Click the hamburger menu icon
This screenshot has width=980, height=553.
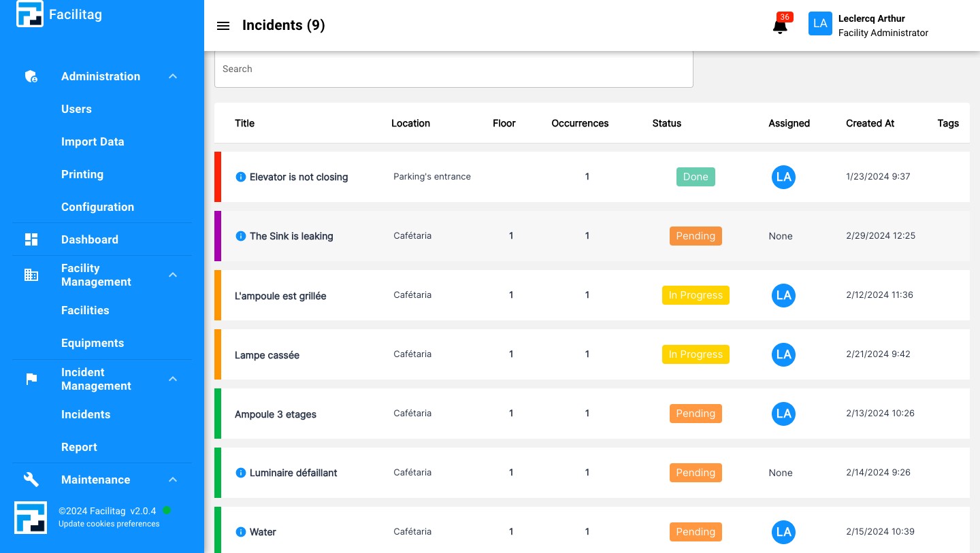223,26
